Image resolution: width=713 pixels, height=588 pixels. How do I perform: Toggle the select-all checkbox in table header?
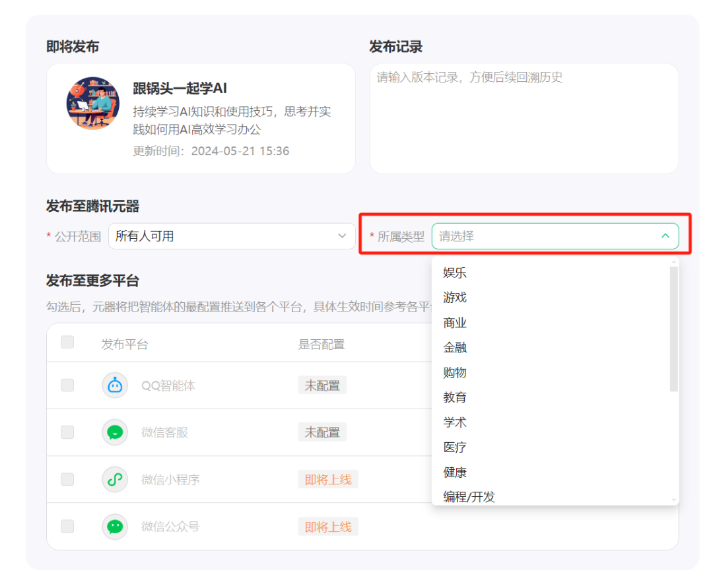(x=67, y=342)
